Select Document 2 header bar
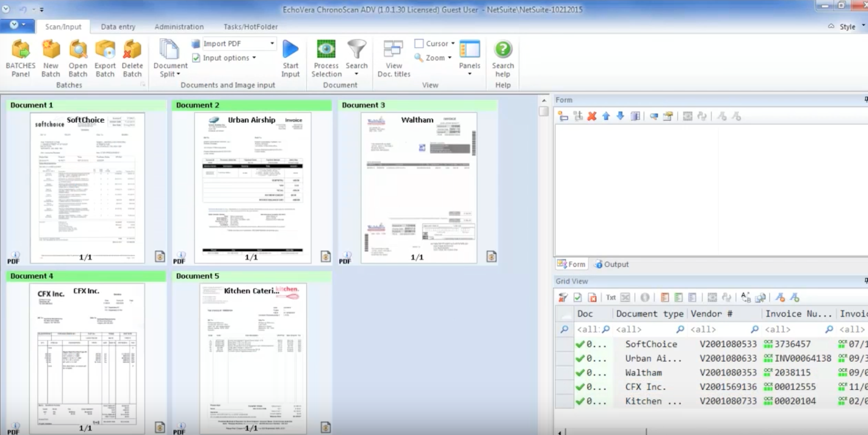The image size is (868, 435). coord(252,105)
